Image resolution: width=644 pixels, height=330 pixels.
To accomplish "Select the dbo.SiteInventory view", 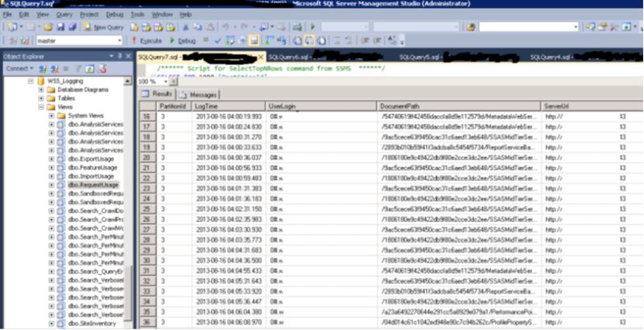I will click(91, 324).
